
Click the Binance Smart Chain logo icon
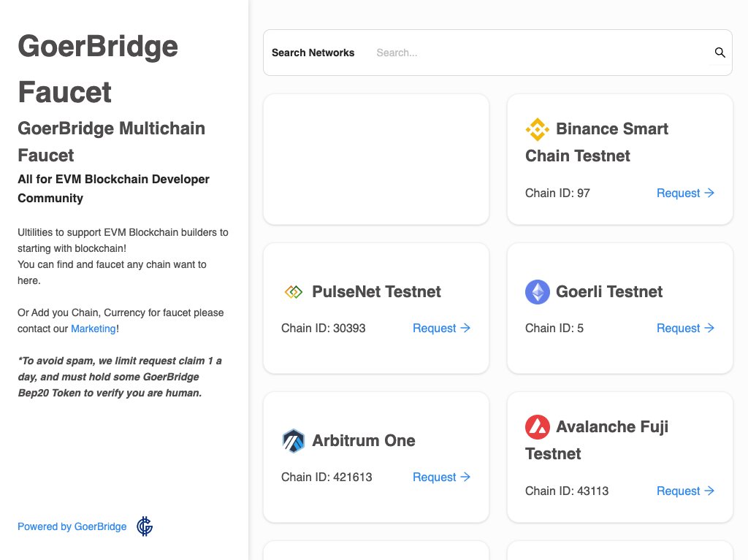(538, 129)
